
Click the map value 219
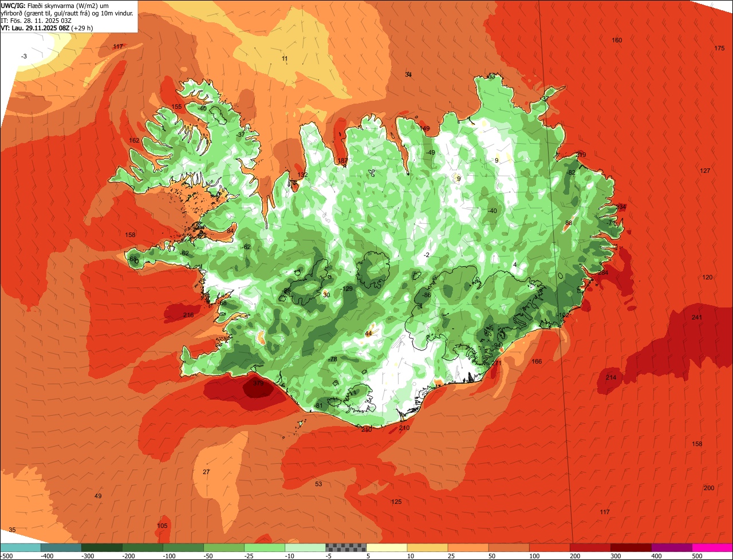(x=581, y=155)
